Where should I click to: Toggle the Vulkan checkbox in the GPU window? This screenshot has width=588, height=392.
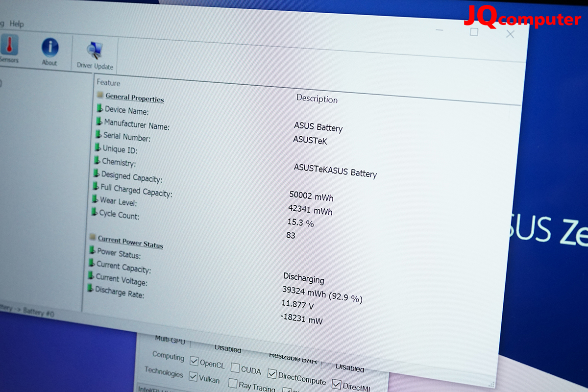[193, 376]
